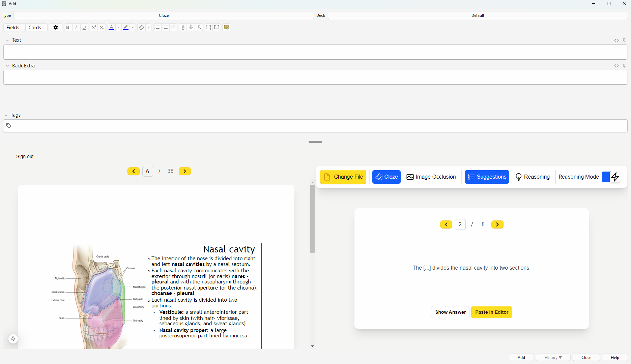Click the superscript icon

94,28
